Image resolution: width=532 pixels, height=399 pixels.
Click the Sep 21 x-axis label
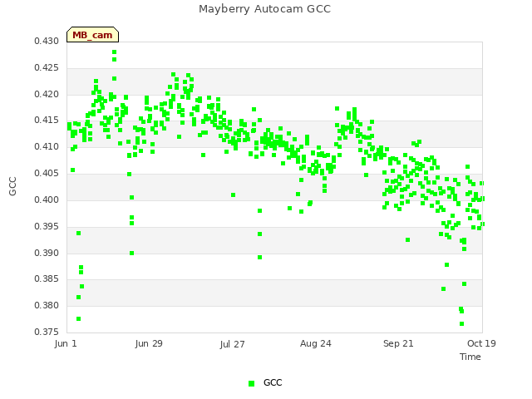click(398, 343)
